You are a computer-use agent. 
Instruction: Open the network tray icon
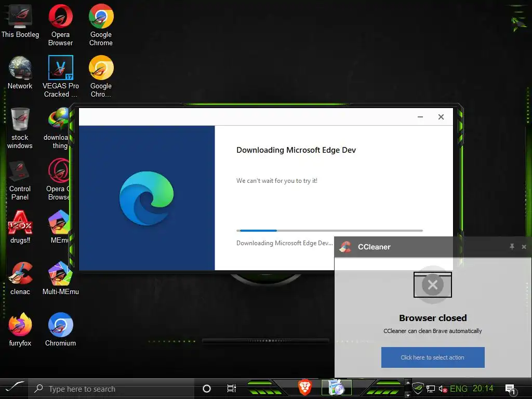pyautogui.click(x=431, y=389)
